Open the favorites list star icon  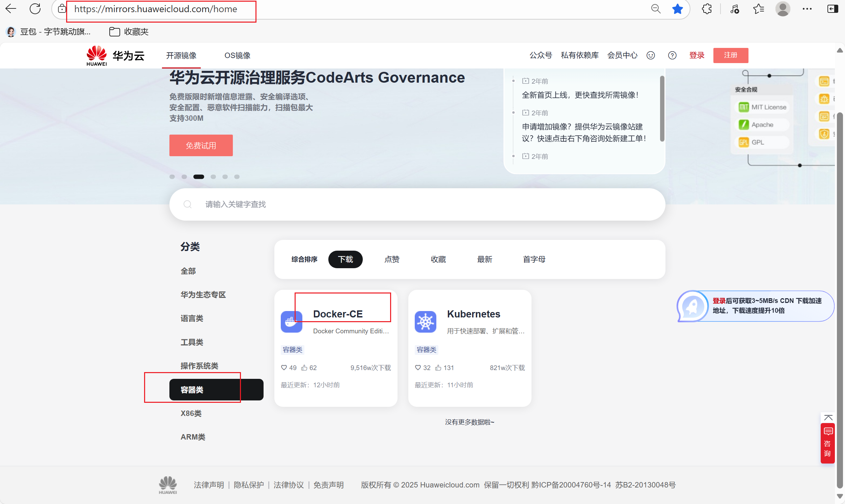(x=758, y=9)
